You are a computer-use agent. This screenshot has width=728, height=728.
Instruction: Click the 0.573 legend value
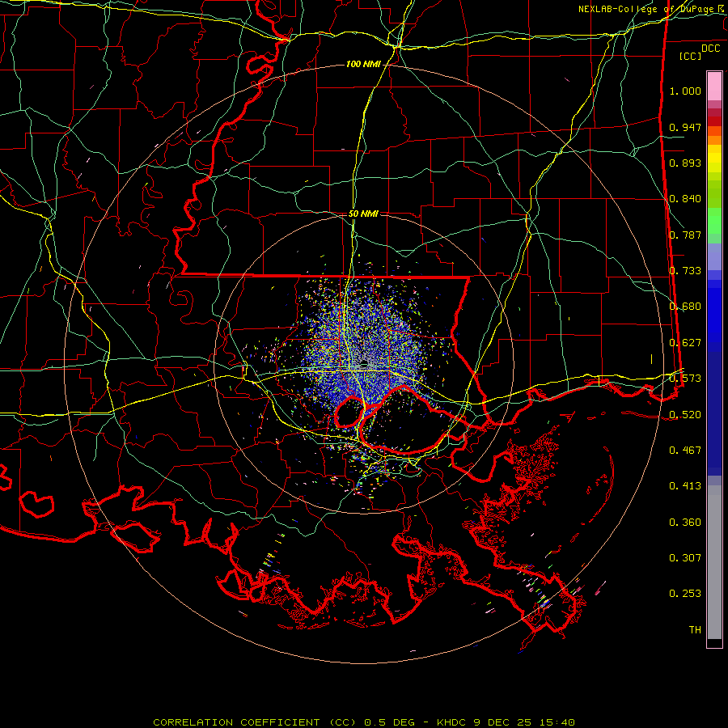coord(685,379)
